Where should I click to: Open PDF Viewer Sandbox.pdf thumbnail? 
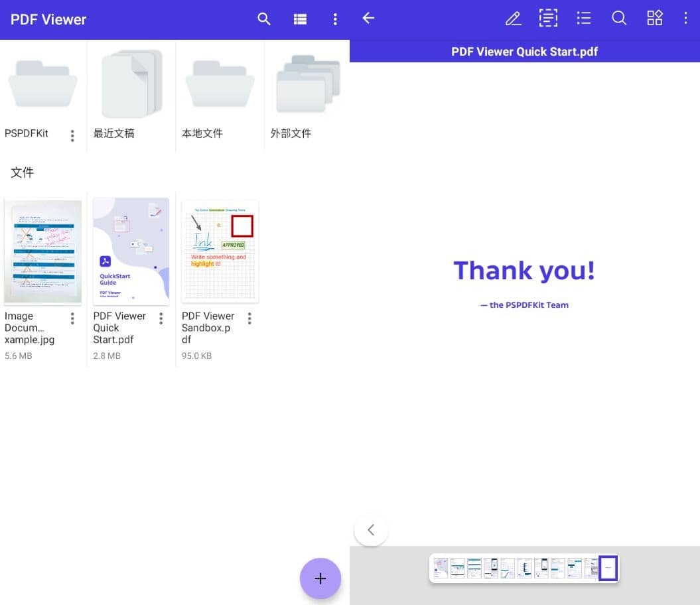pyautogui.click(x=220, y=251)
